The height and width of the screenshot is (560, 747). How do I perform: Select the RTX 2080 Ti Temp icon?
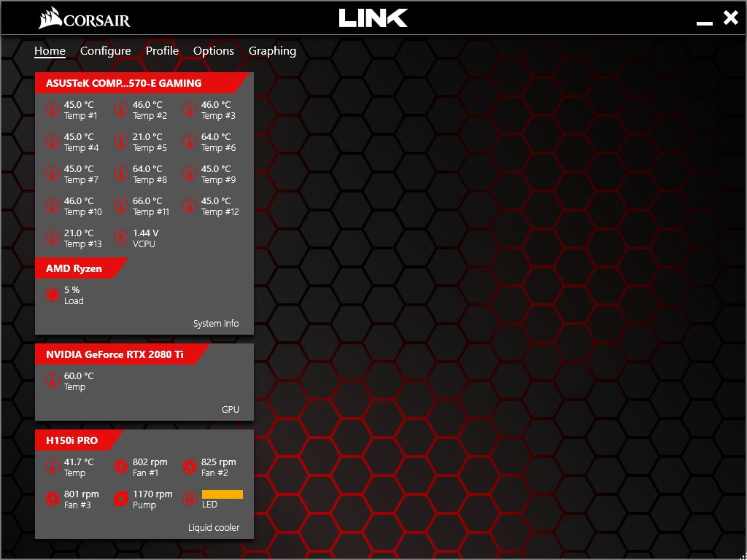[53, 381]
